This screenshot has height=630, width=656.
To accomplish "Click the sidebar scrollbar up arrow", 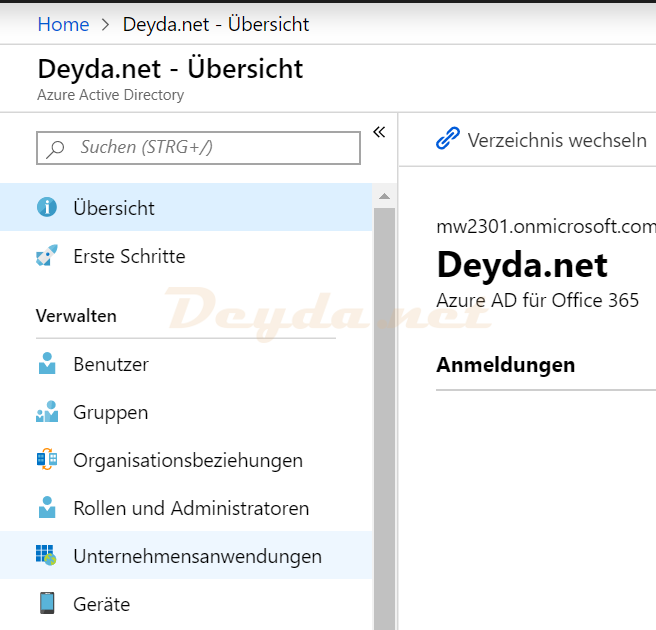I will [384, 194].
